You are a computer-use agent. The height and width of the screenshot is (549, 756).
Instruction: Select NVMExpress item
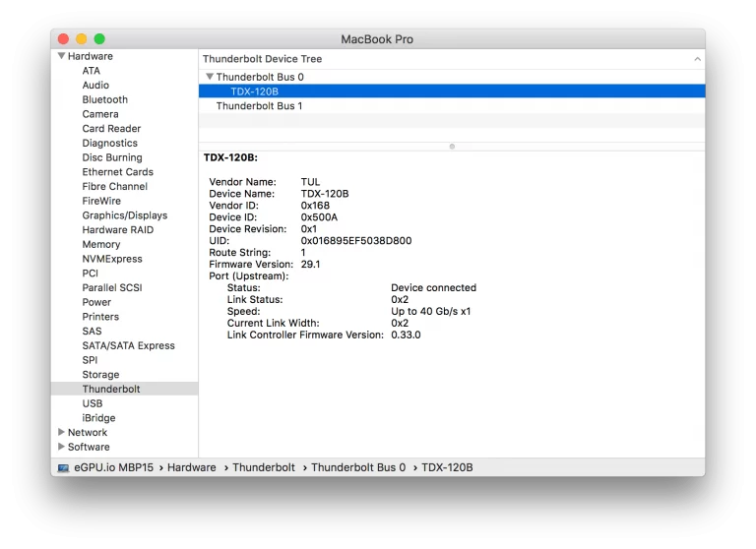point(112,259)
